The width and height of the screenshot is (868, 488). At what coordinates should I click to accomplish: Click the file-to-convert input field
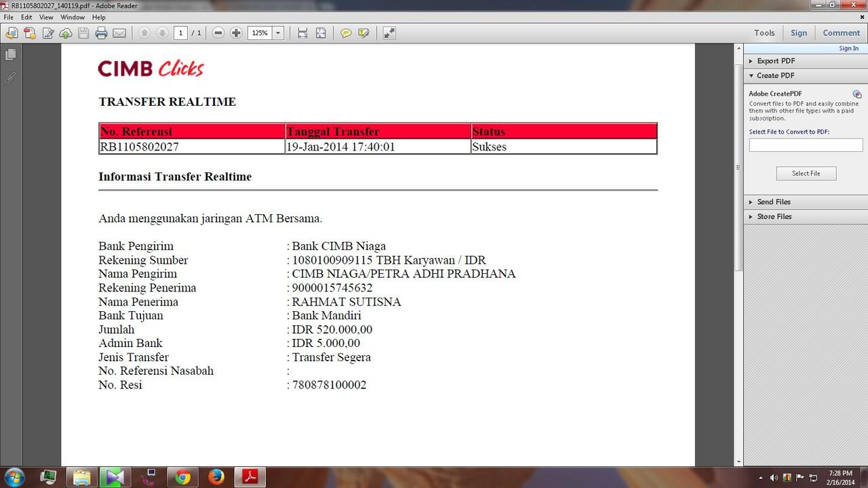pyautogui.click(x=806, y=145)
